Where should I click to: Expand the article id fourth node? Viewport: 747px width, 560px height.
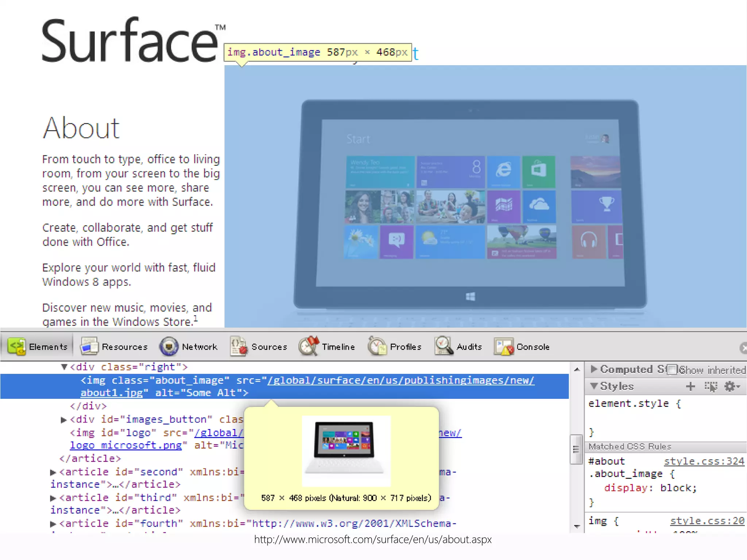click(53, 524)
